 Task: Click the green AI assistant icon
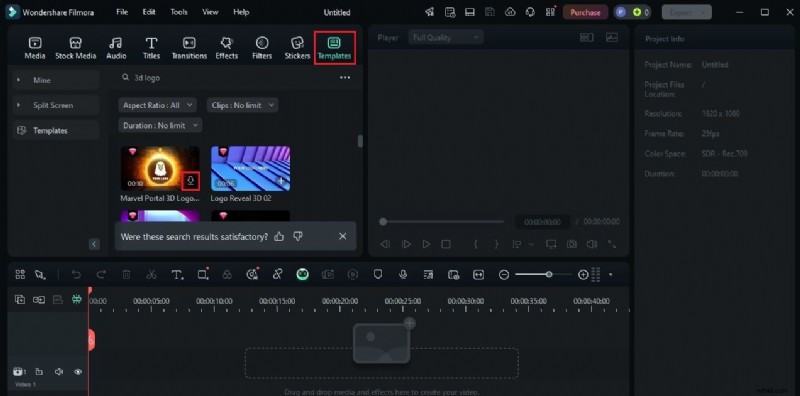tap(303, 275)
